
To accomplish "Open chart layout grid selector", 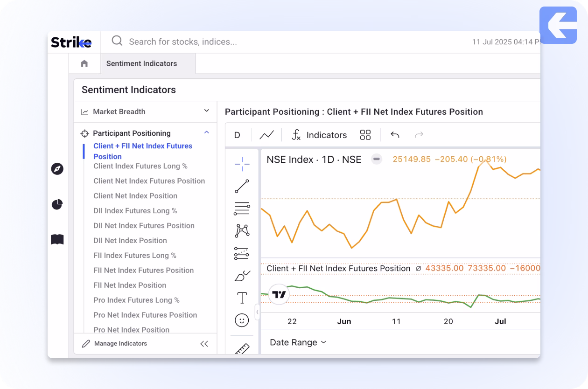I will (x=365, y=135).
